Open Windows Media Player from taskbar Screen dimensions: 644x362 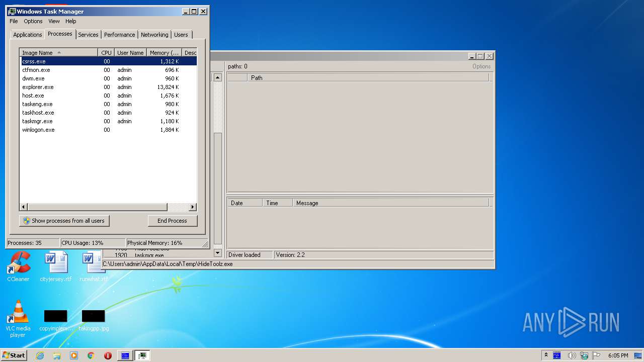[74, 355]
